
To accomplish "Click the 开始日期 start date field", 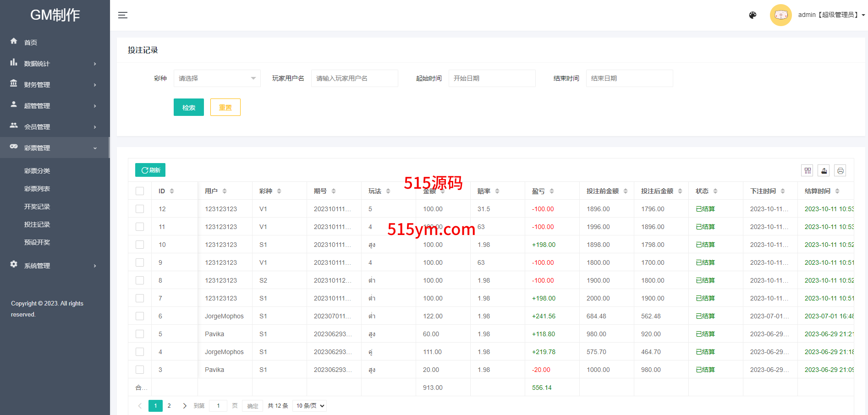I will point(491,78).
